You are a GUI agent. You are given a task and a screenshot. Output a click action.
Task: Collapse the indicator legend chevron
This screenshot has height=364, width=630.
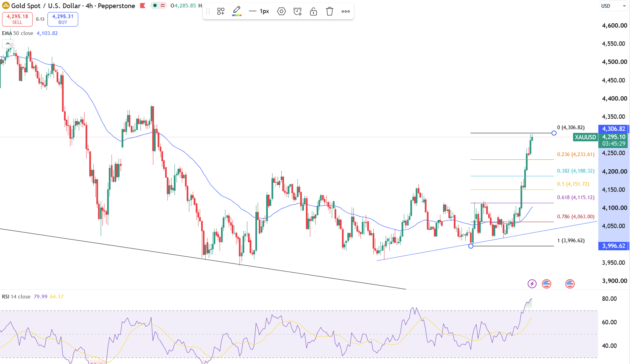click(8, 44)
